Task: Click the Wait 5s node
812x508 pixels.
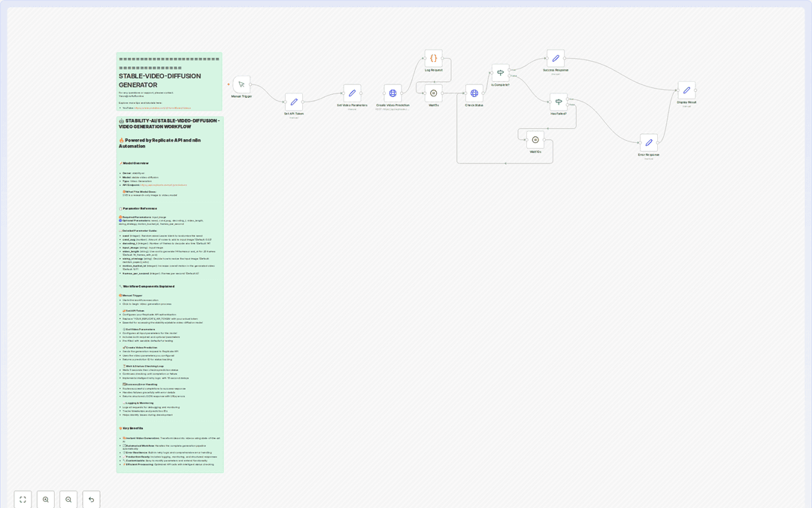Action: 434,93
